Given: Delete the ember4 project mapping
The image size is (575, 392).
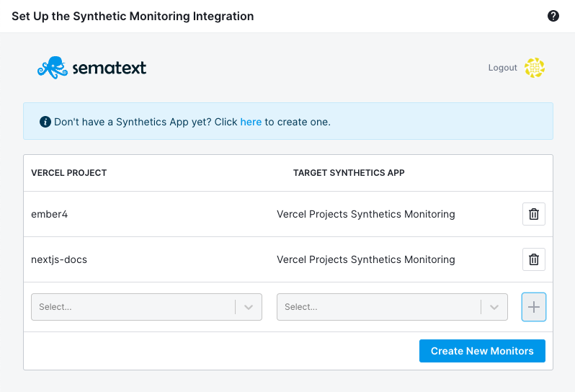Looking at the screenshot, I should (533, 214).
